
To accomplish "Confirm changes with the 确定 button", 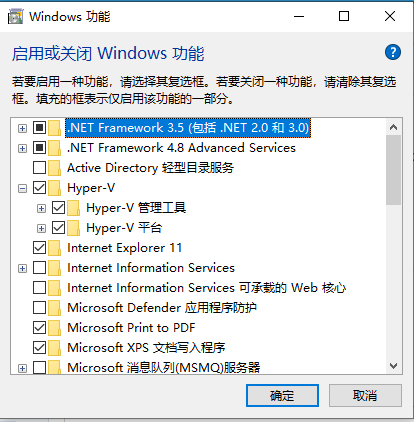I will 282,396.
